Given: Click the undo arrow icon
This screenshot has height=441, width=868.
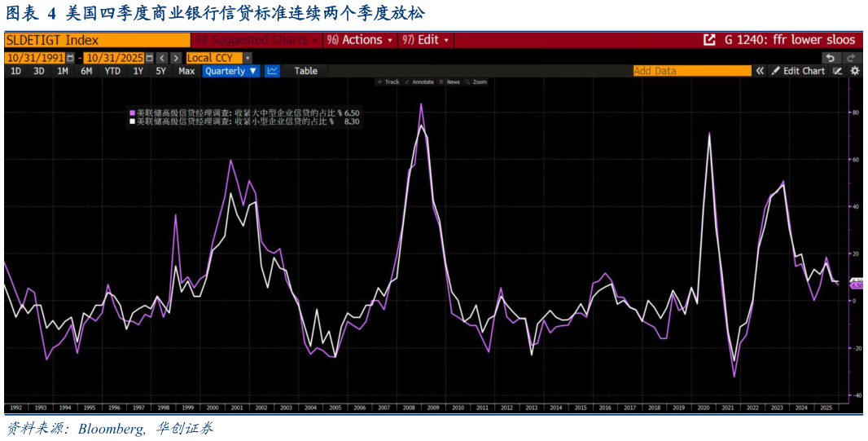Looking at the screenshot, I should tap(831, 58).
